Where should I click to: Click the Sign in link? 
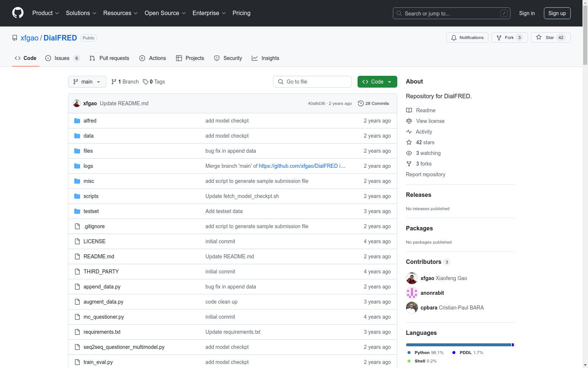pyautogui.click(x=527, y=13)
